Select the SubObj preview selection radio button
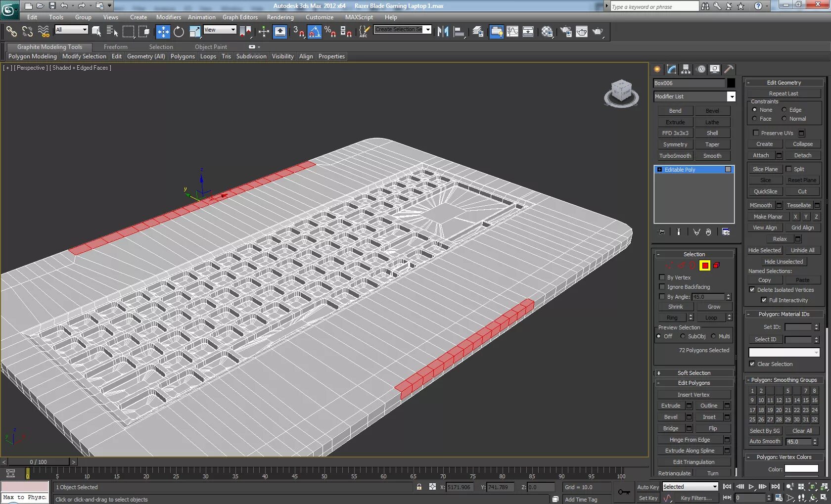The height and width of the screenshot is (504, 831). click(x=683, y=336)
